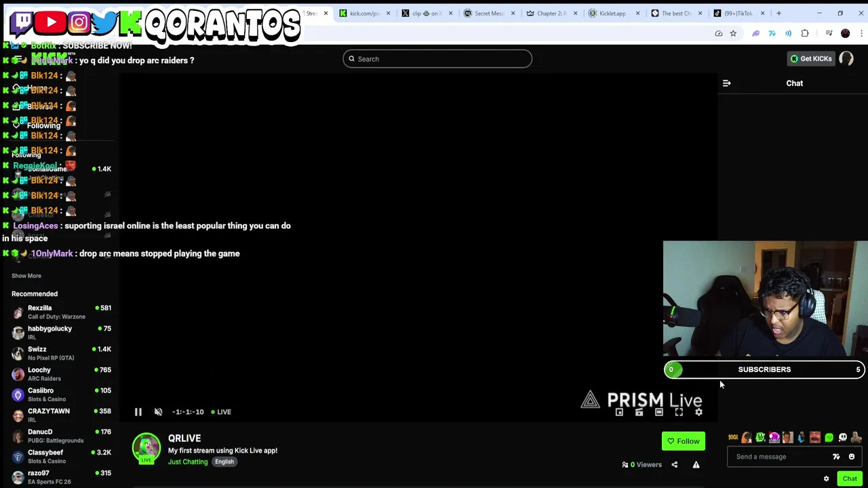
Task: Open browser media controls icon
Action: (829, 33)
